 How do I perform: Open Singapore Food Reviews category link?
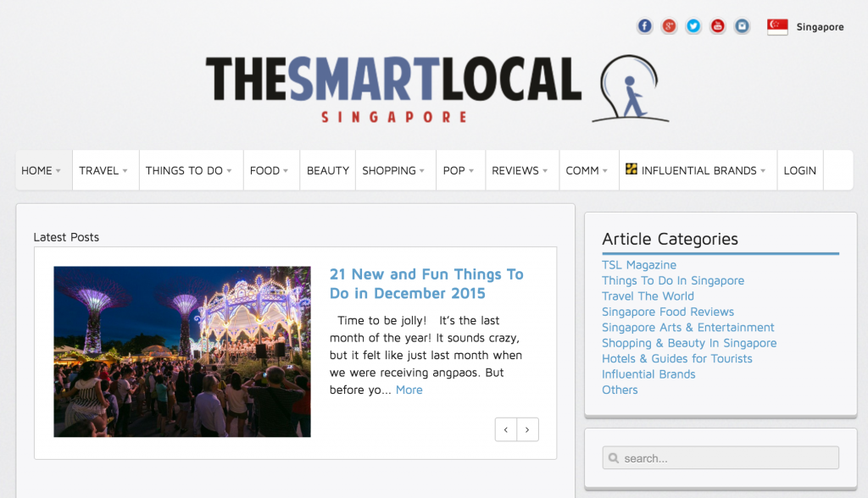click(668, 312)
